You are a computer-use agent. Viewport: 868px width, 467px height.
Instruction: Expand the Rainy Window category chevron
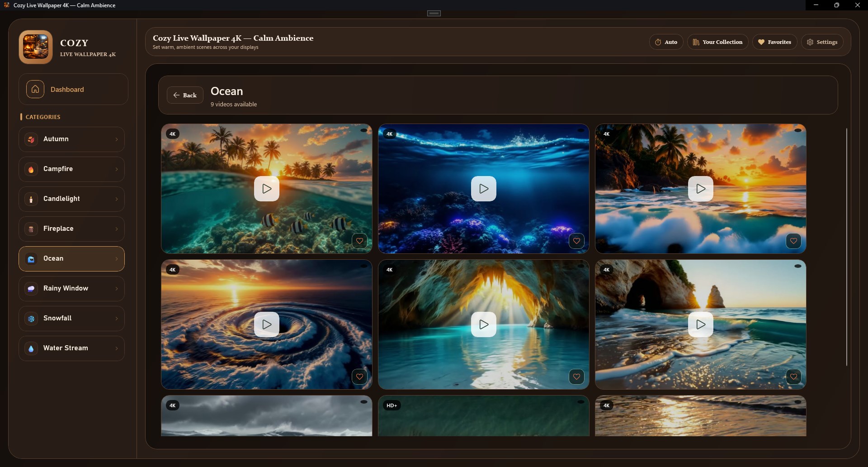(117, 289)
